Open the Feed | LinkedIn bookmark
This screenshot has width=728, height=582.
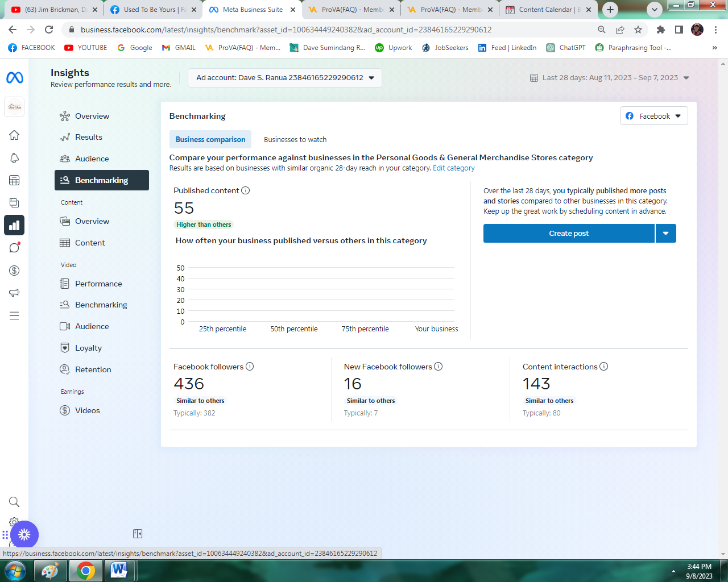click(x=507, y=48)
